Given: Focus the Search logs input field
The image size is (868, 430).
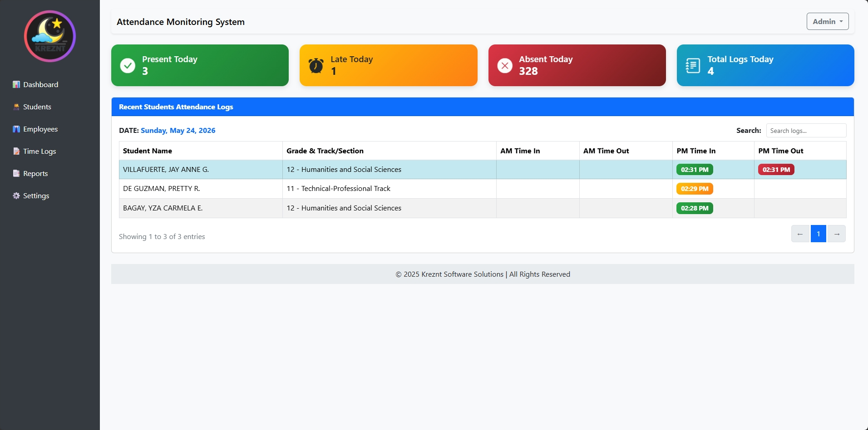Looking at the screenshot, I should point(806,130).
